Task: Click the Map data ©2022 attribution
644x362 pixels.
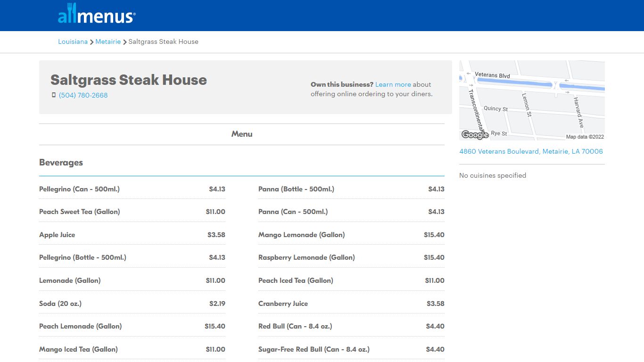Action: click(585, 137)
